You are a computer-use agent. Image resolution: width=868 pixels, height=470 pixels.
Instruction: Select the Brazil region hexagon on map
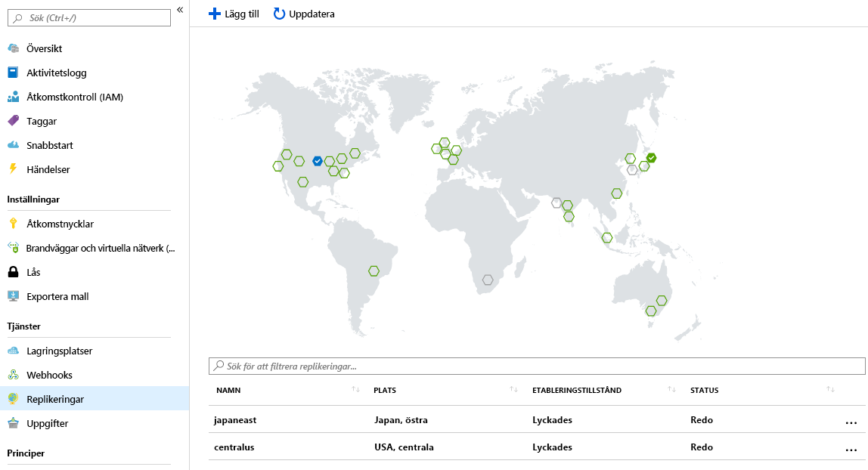tap(374, 271)
